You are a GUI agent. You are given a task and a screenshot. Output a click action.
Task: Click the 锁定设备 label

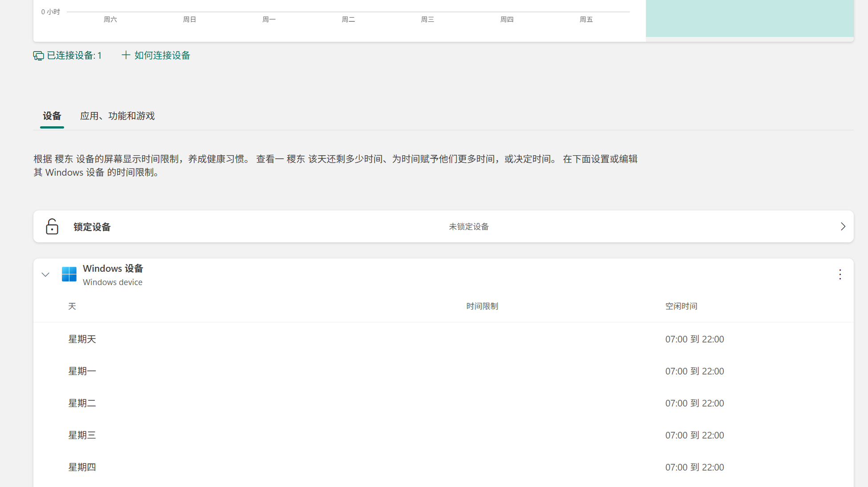[92, 227]
